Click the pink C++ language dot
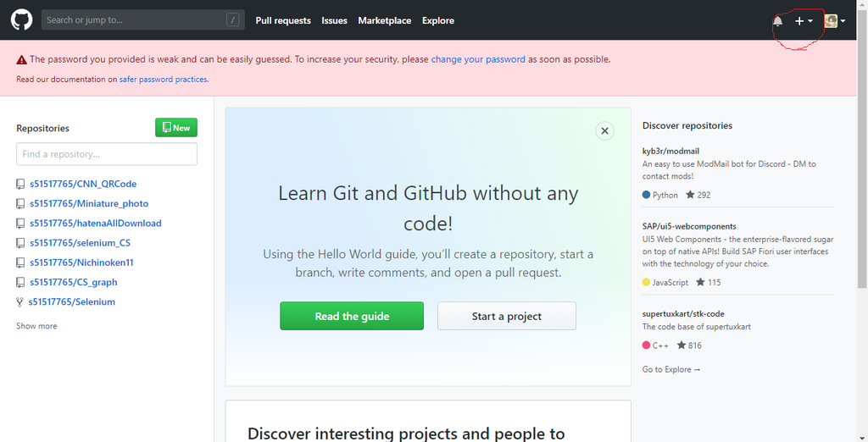This screenshot has height=442, width=868. click(646, 345)
